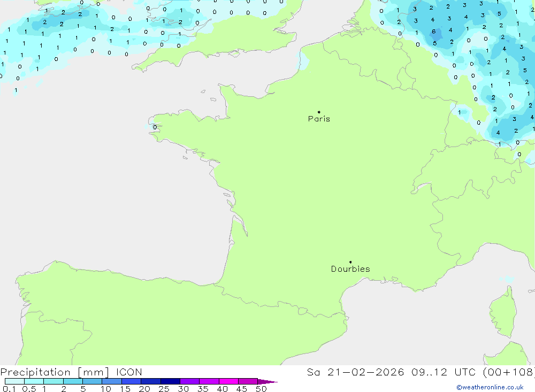This screenshot has height=392, width=535.
Task: Click the legend value label '0.5'
Action: coord(29,389)
